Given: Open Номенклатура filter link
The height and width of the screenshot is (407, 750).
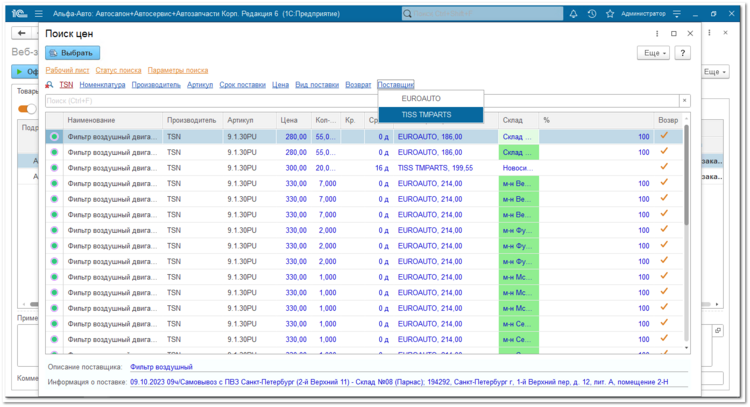Looking at the screenshot, I should 102,85.
